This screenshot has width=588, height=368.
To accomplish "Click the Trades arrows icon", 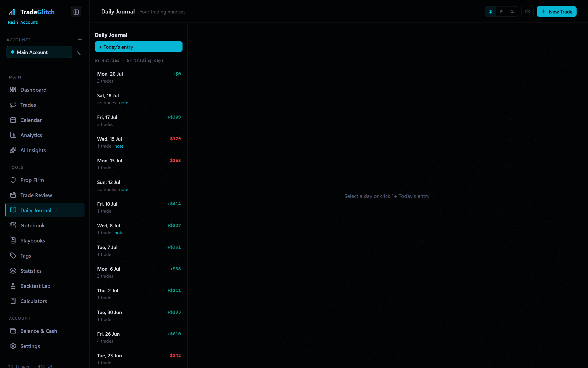I will 13,105.
